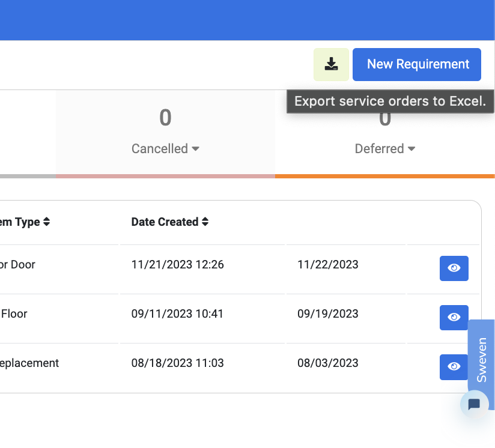The width and height of the screenshot is (495, 448).
Task: Select the Cancelled status tab
Action: click(165, 133)
